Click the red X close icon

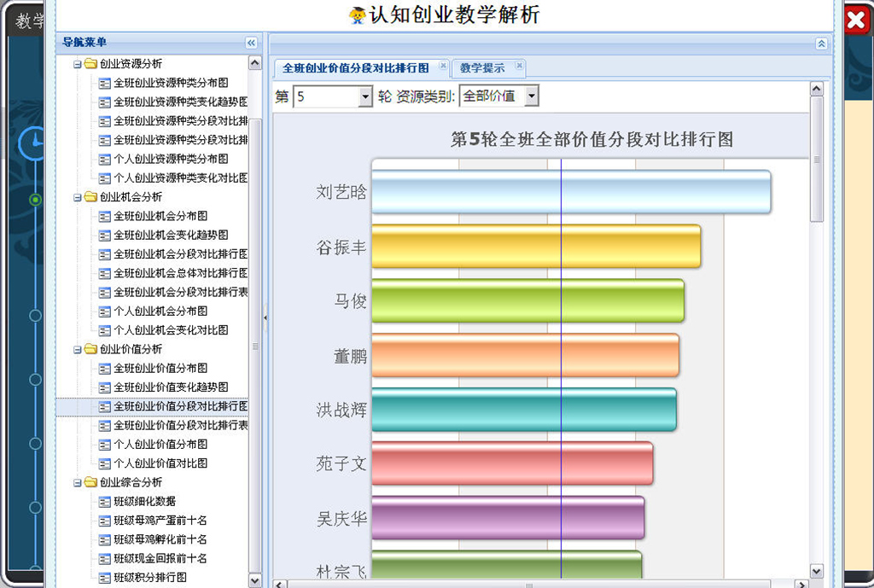pos(855,21)
